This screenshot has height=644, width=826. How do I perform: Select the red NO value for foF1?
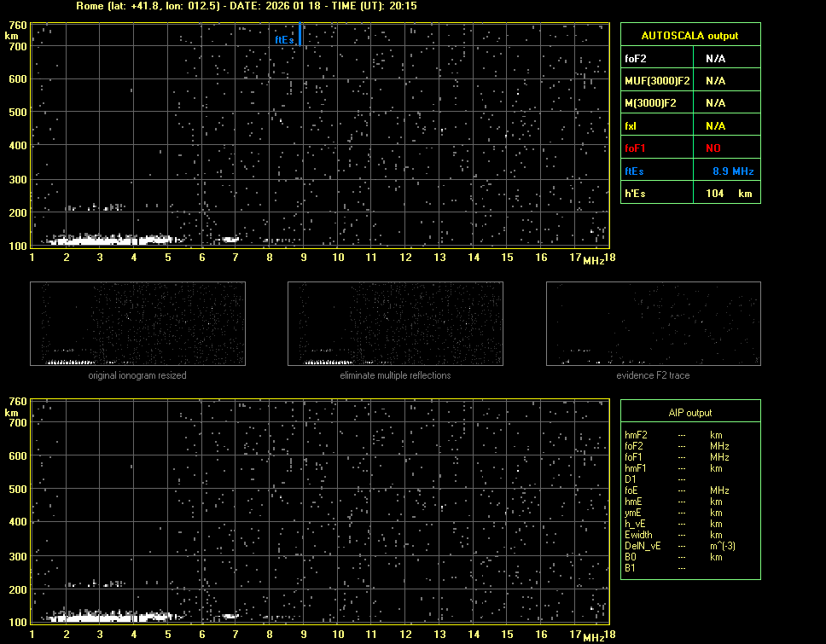click(x=715, y=148)
